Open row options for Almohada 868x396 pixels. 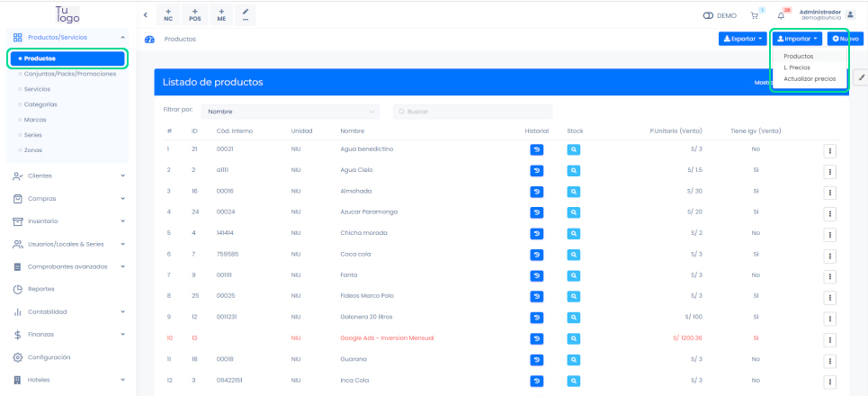tap(830, 192)
